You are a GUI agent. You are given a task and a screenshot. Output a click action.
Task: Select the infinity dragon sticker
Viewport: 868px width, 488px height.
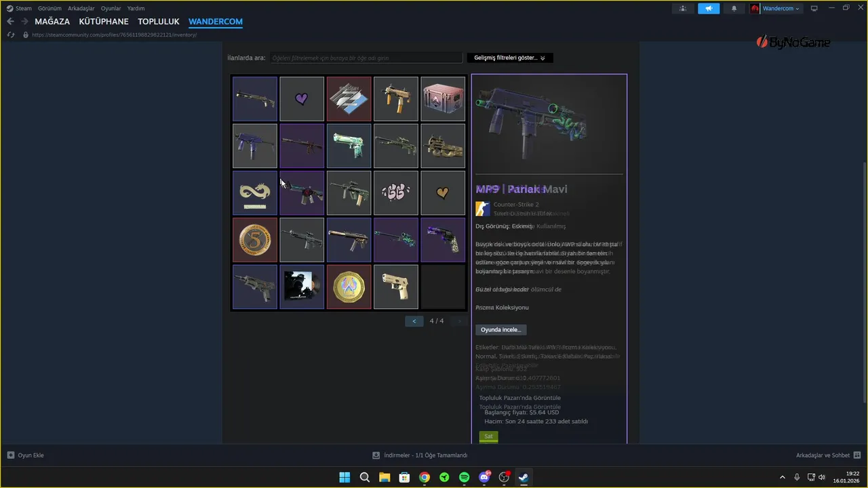[x=255, y=193]
